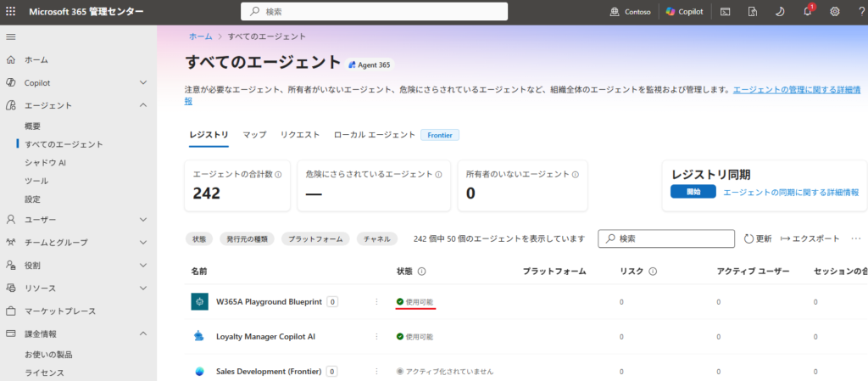The height and width of the screenshot is (381, 868).
Task: Expand the チームとグループ sidebar section
Action: [x=143, y=243]
